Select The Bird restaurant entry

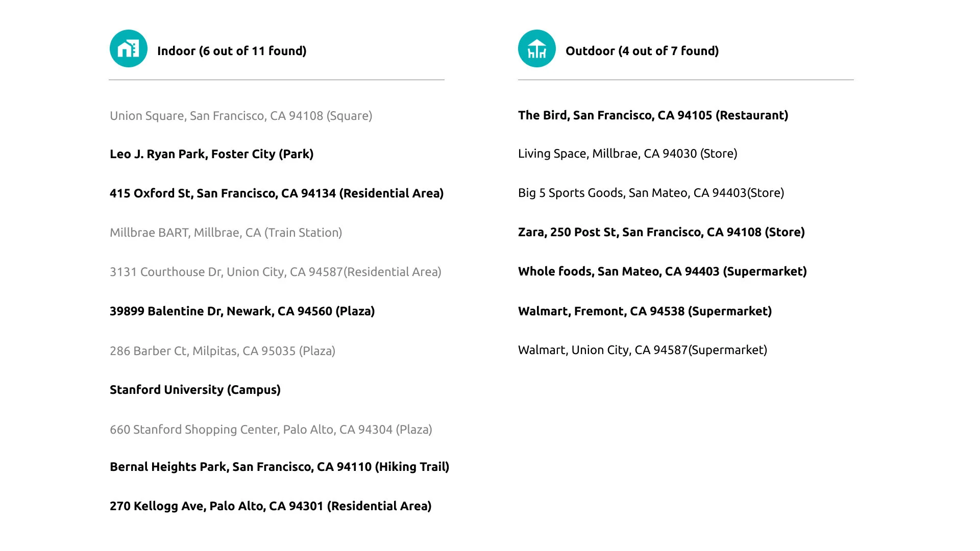click(653, 115)
